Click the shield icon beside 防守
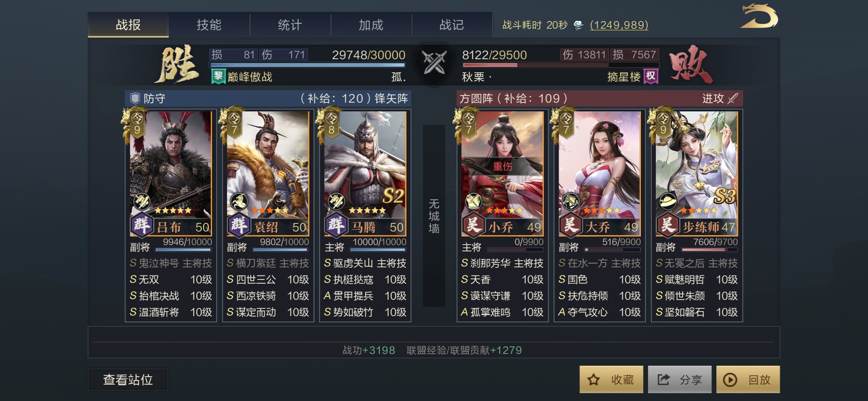Image resolution: width=868 pixels, height=401 pixels. [135, 98]
